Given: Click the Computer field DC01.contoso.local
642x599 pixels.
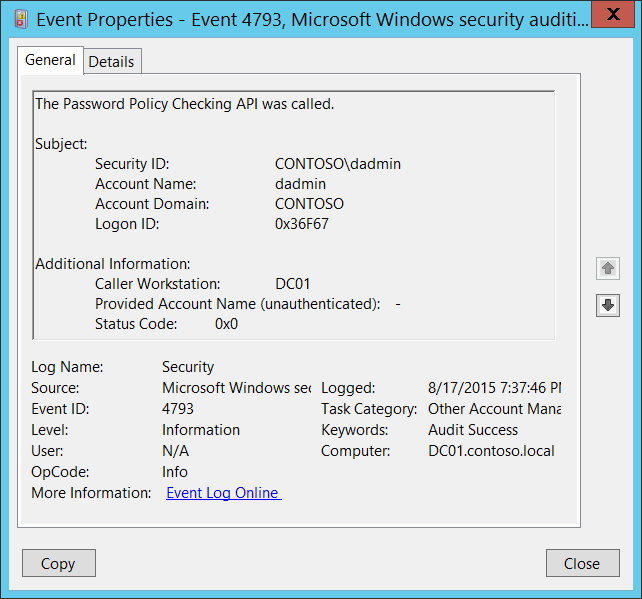Looking at the screenshot, I should pos(491,451).
